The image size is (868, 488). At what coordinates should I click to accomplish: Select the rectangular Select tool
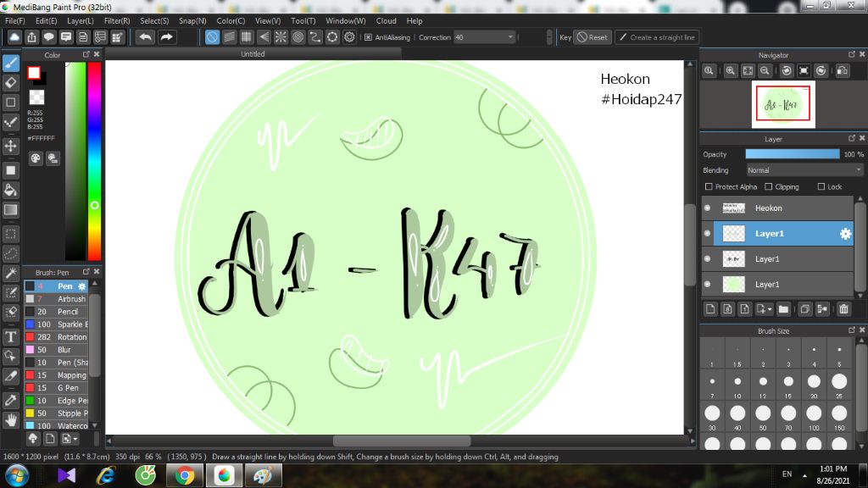pyautogui.click(x=10, y=234)
